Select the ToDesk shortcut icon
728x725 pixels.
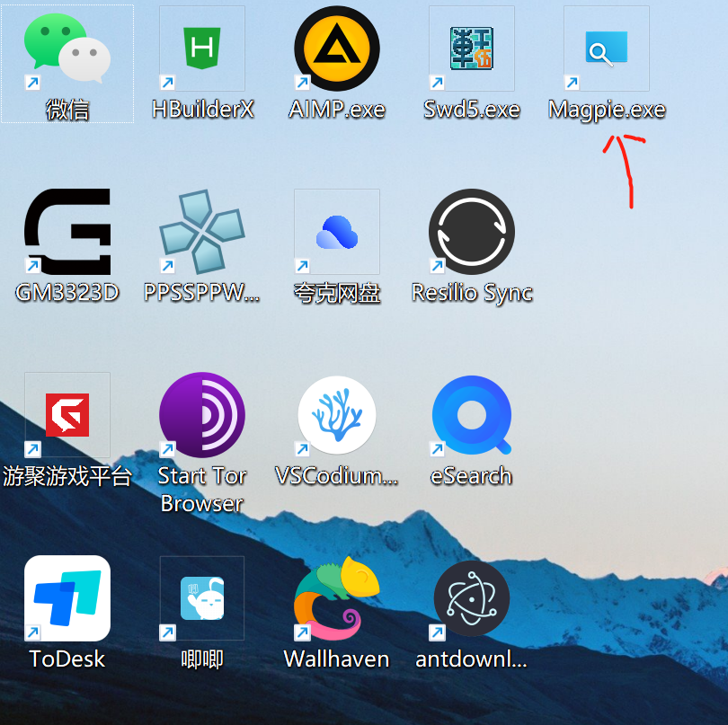pyautogui.click(x=67, y=598)
